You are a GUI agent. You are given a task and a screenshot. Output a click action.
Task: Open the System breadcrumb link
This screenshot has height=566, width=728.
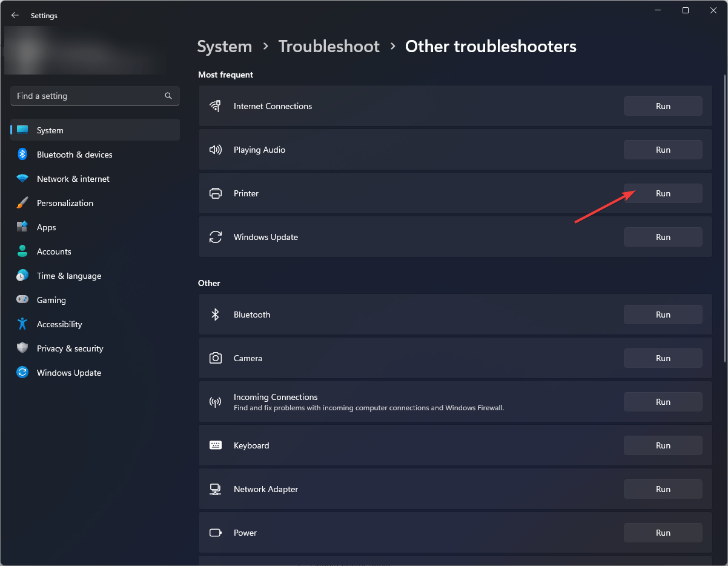[225, 47]
